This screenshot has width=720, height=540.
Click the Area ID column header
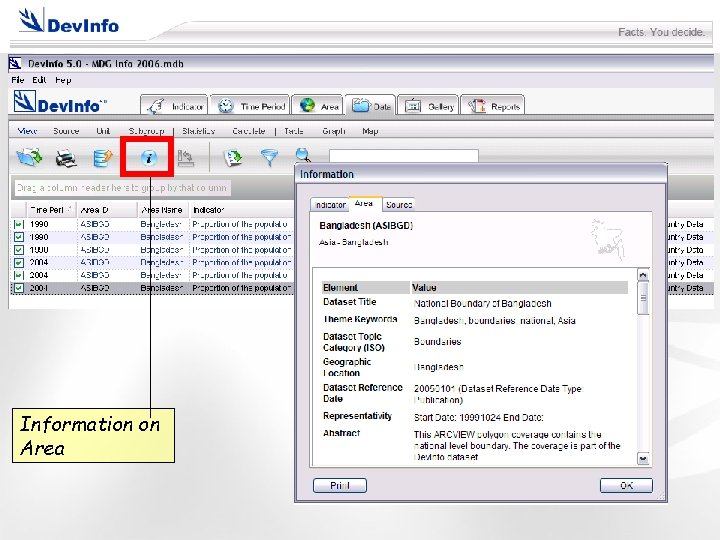(107, 210)
